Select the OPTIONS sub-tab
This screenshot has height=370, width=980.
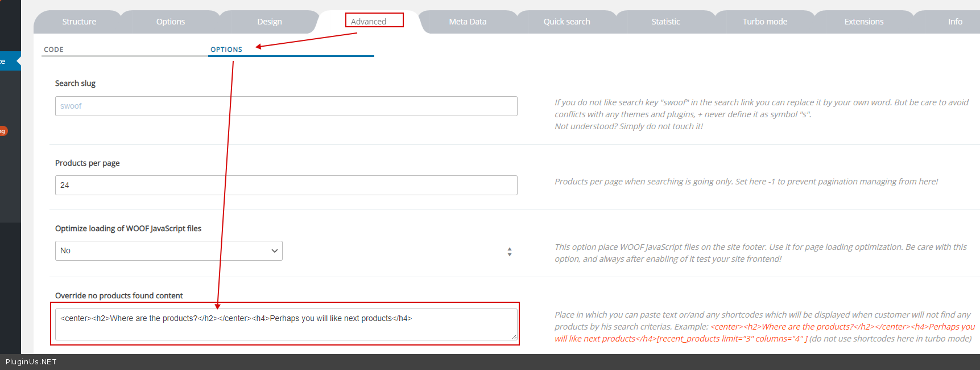coord(226,50)
